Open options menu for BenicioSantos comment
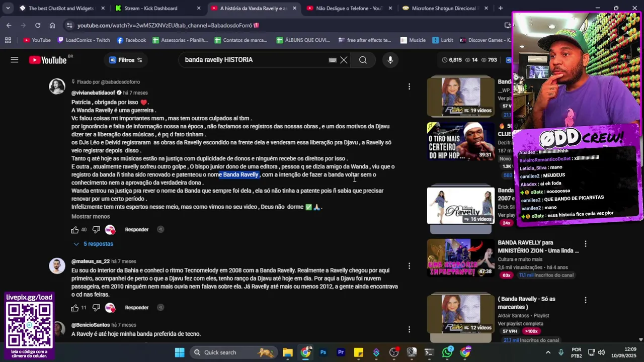The width and height of the screenshot is (644, 362). coord(409,329)
